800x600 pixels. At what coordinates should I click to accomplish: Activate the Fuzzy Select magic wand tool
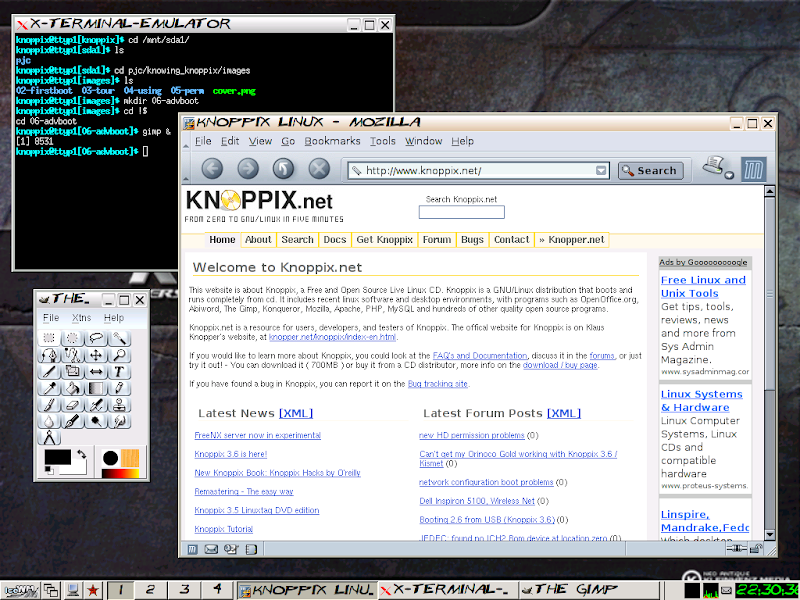point(120,337)
